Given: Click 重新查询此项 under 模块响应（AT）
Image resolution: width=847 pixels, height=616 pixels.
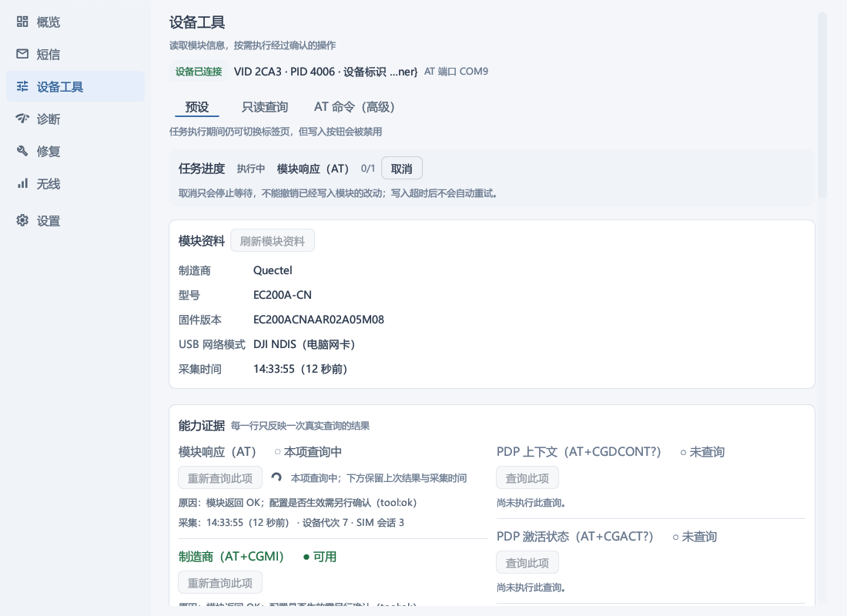Looking at the screenshot, I should [220, 478].
